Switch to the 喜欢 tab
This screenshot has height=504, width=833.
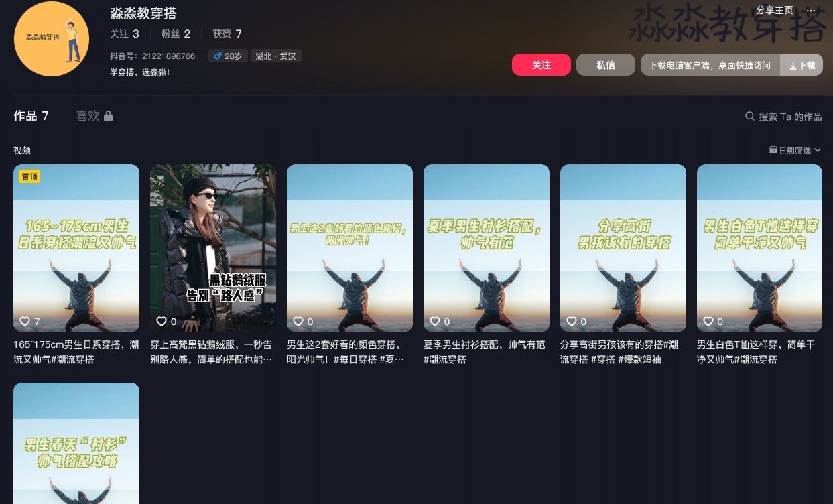coord(94,116)
